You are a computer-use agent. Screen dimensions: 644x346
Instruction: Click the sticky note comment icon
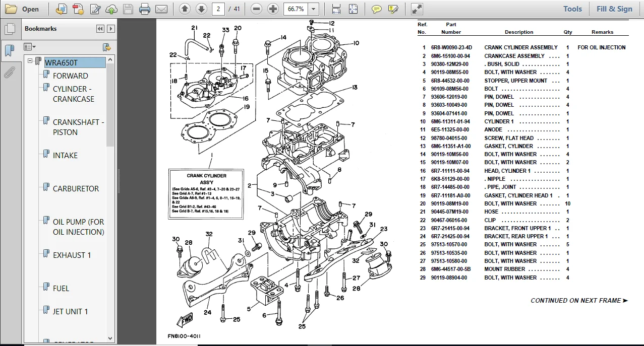pos(376,9)
